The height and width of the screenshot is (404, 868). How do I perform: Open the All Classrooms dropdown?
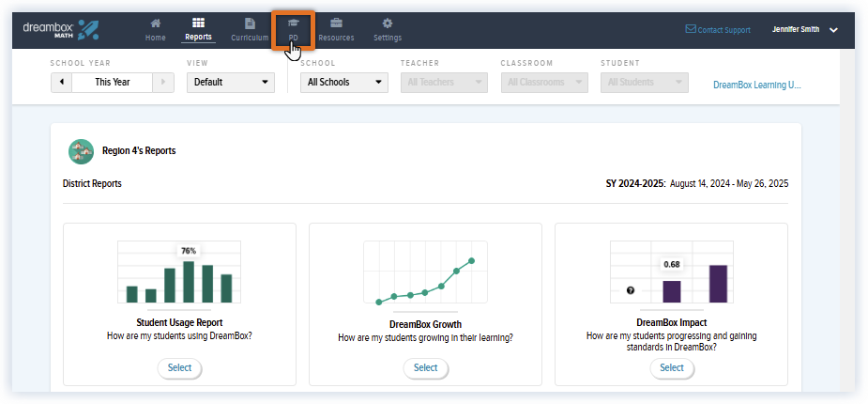pos(544,82)
